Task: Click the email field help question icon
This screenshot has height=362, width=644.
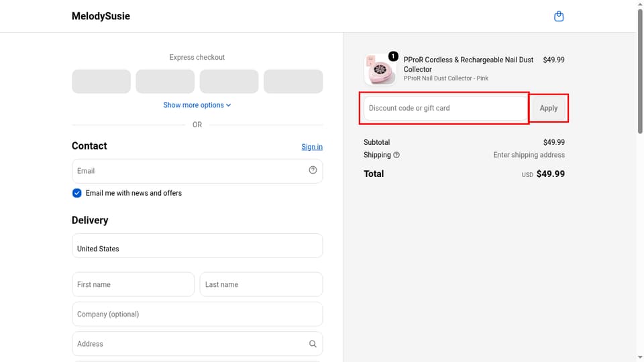Action: coord(313,170)
